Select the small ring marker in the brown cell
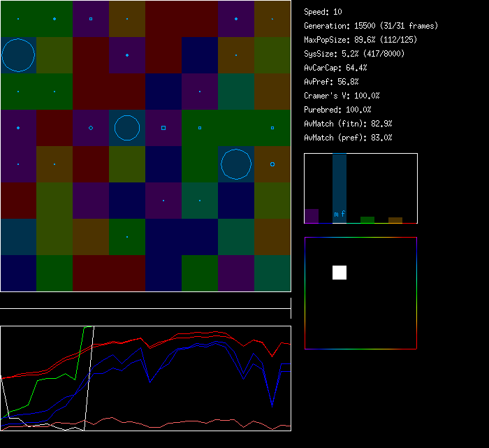Image resolution: width=489 pixels, height=448 pixels. 272,164
